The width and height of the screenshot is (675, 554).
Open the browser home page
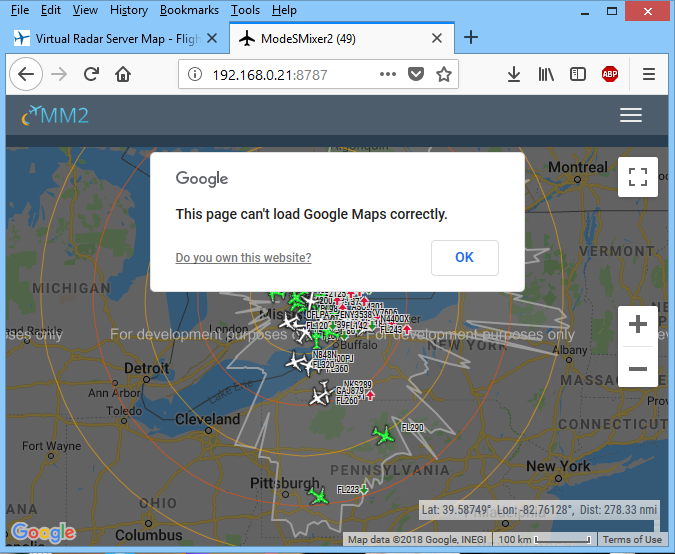point(123,74)
